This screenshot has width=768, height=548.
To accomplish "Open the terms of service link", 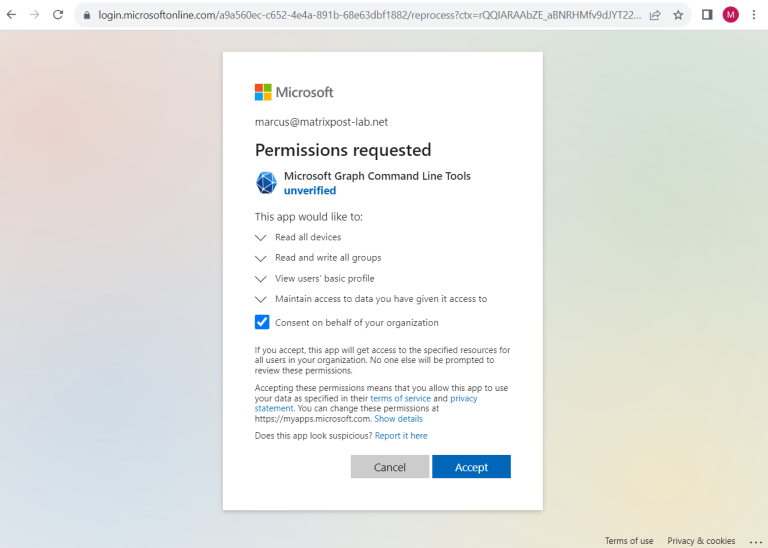I will (400, 398).
